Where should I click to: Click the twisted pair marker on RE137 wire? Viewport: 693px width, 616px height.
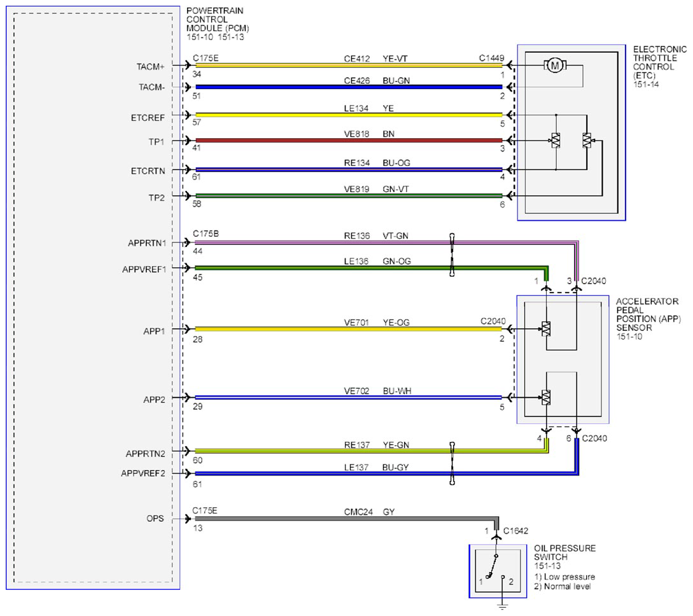(x=452, y=463)
